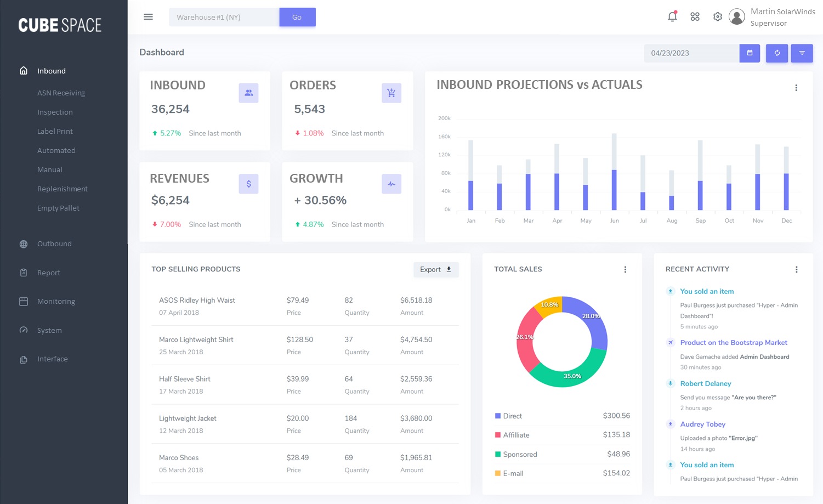Image resolution: width=823 pixels, height=504 pixels.
Task: Click the CUBE SPACE logo
Action: coord(60,25)
